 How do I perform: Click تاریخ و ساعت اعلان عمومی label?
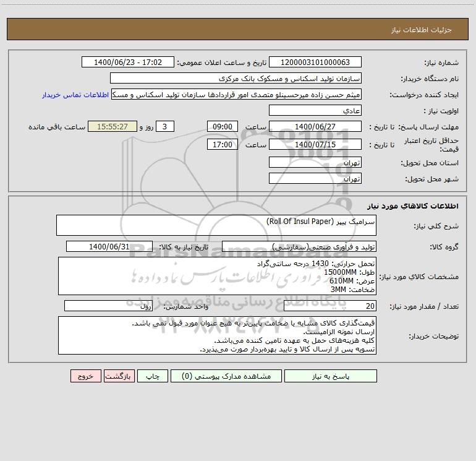[x=221, y=63]
